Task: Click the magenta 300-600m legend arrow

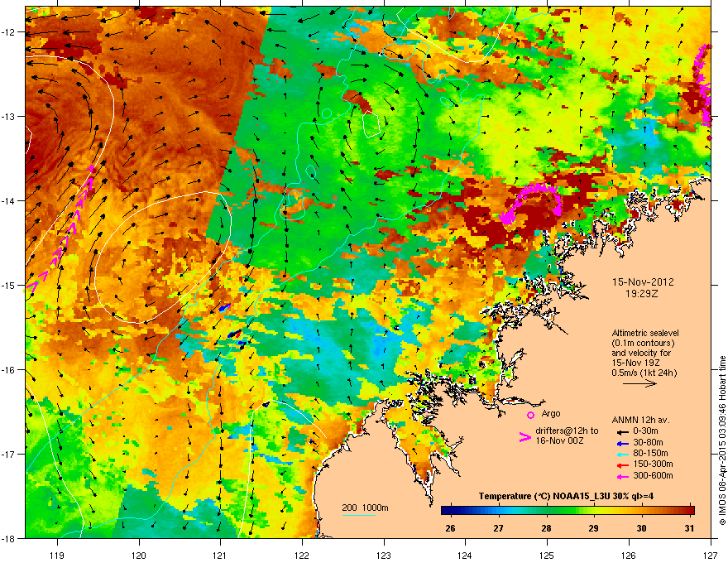Action: 622,476
